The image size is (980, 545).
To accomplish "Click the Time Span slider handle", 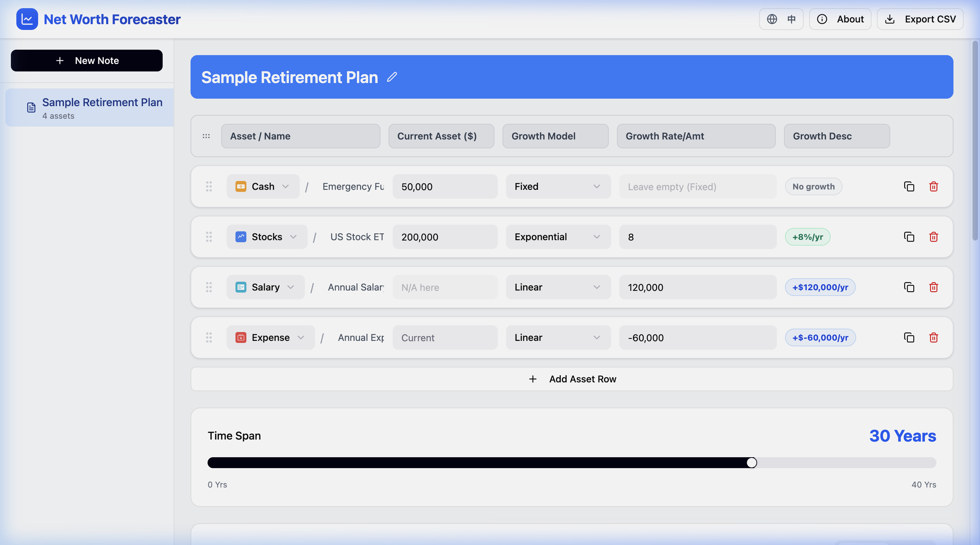I will tap(751, 462).
